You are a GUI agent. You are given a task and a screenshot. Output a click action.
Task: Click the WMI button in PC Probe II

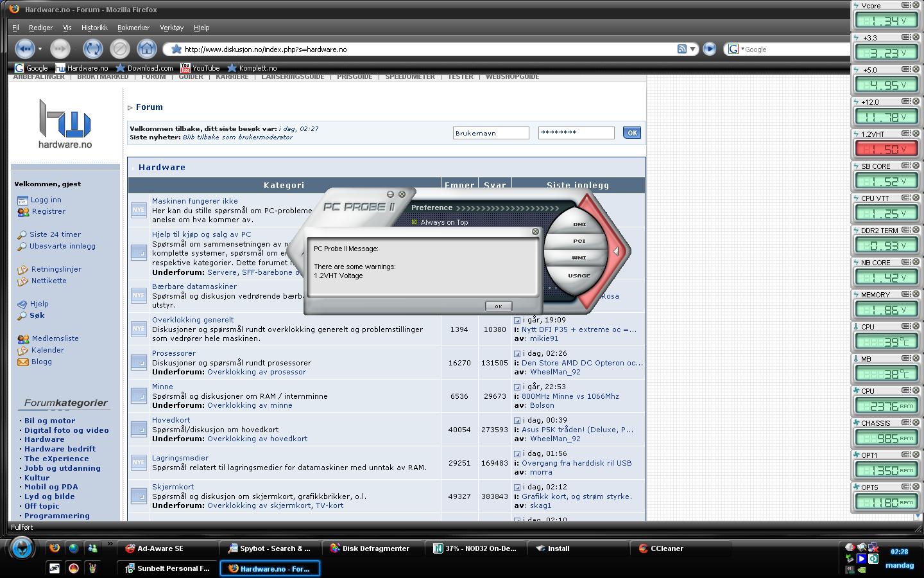579,258
